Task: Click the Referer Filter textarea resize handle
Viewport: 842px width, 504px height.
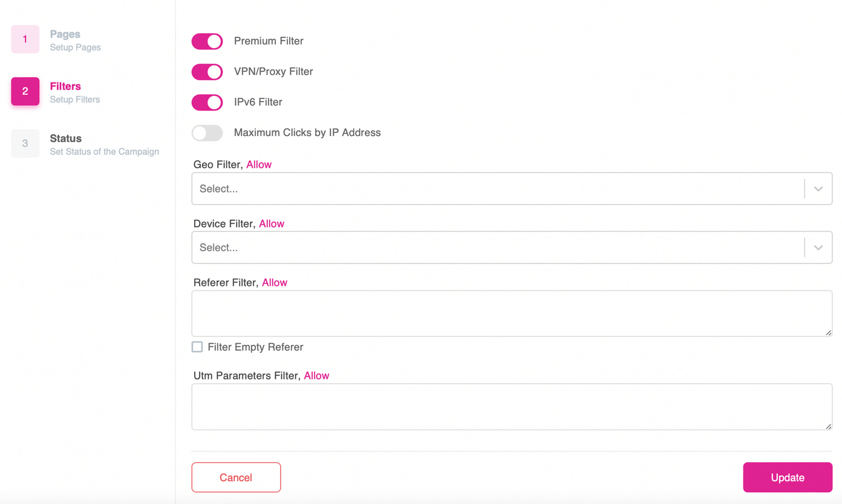Action: tap(828, 332)
